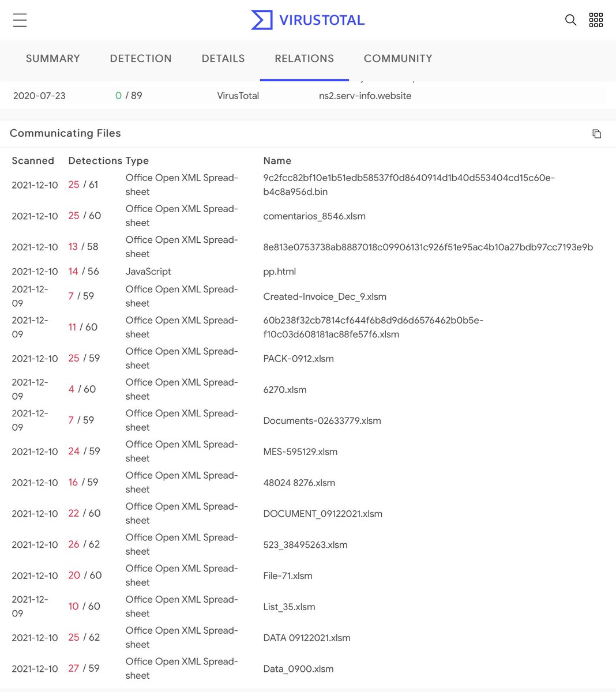
Task: Switch to the SUMMARY tab
Action: point(52,58)
